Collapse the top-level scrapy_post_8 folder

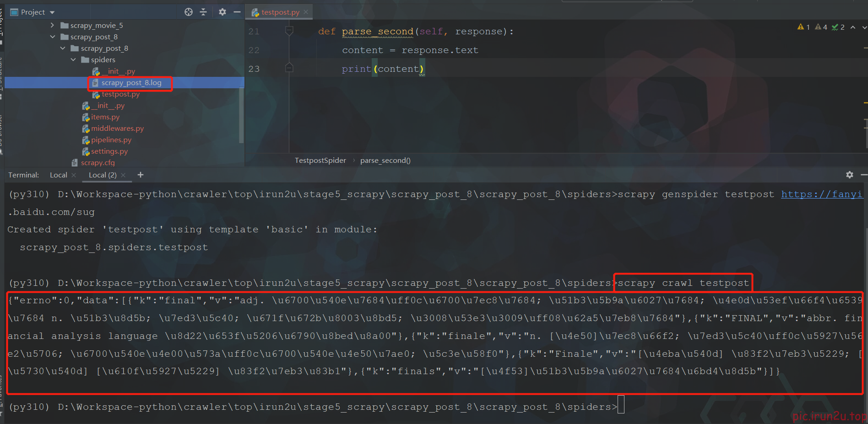click(52, 37)
